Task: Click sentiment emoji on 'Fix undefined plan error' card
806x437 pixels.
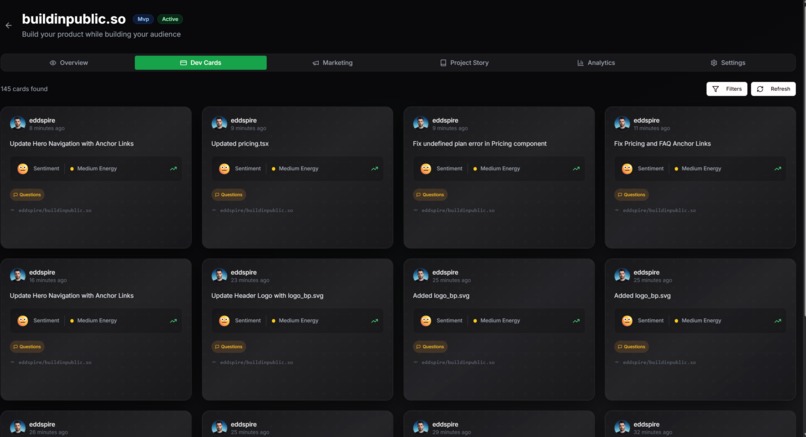Action: 426,169
